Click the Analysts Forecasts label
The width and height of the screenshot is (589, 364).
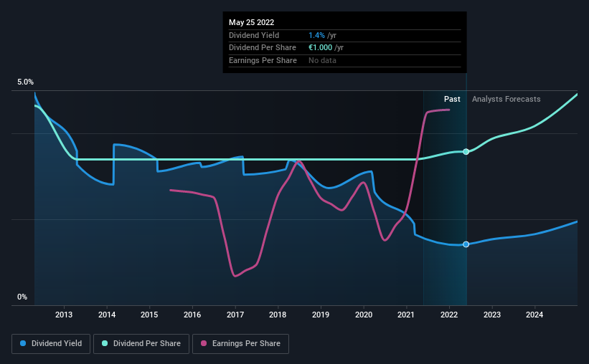point(506,99)
